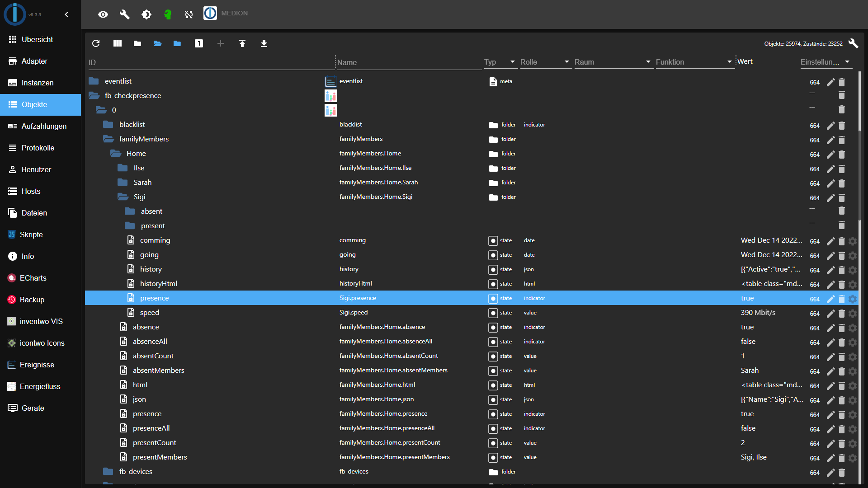Open Energiefluss in the sidebar

pos(41,386)
